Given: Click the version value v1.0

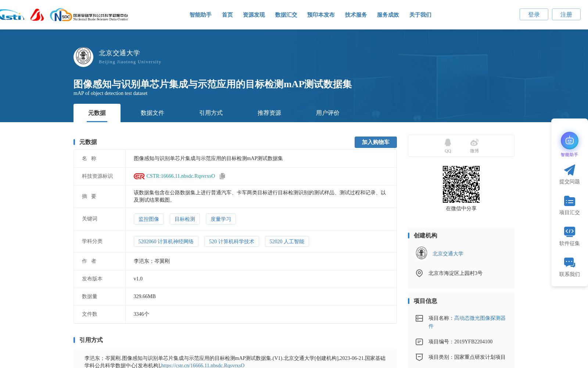Looking at the screenshot, I should point(138,279).
